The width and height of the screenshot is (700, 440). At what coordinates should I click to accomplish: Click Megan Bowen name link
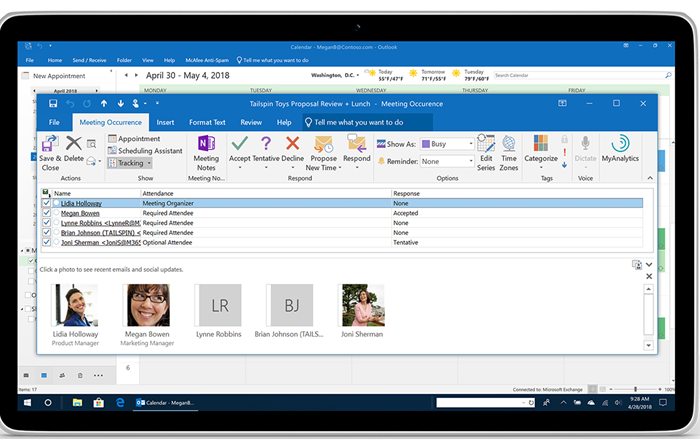click(80, 213)
